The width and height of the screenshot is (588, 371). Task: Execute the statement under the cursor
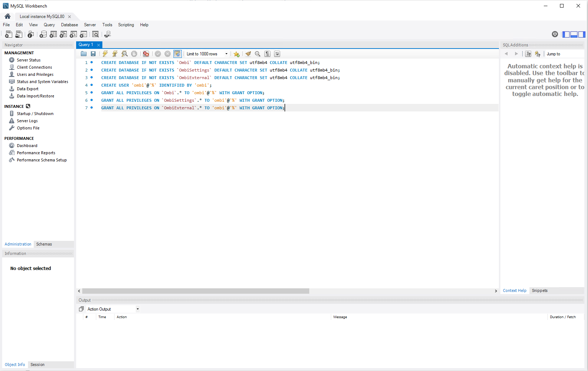115,54
